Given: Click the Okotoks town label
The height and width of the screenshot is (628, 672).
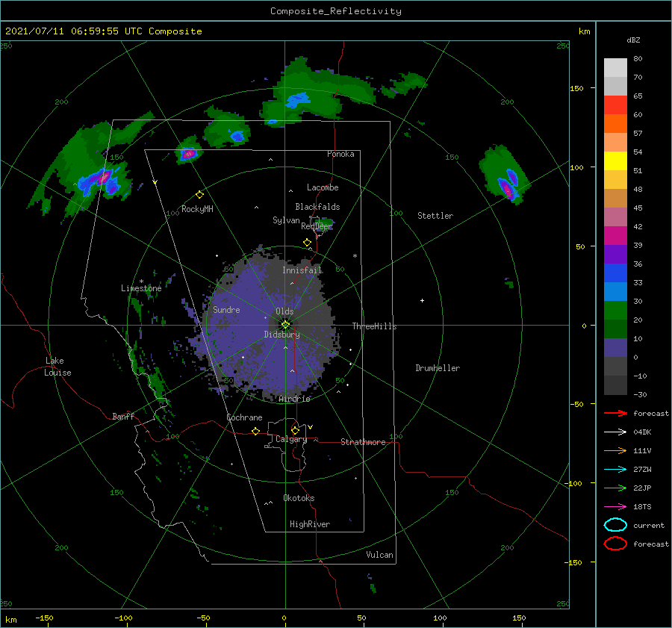Looking at the screenshot, I should (299, 498).
